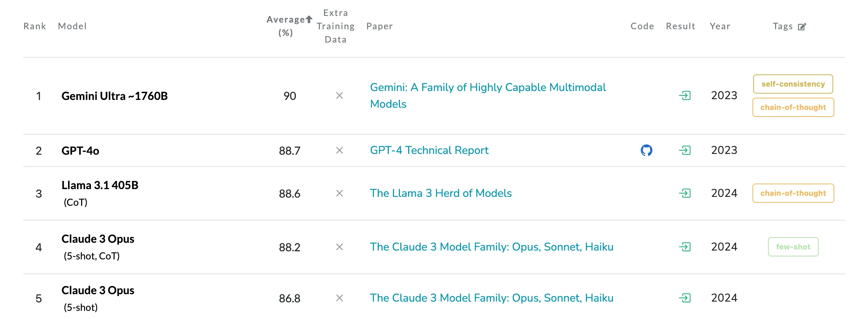Open the result link for GPT-4o
The image size is (868, 319).
pyautogui.click(x=685, y=150)
